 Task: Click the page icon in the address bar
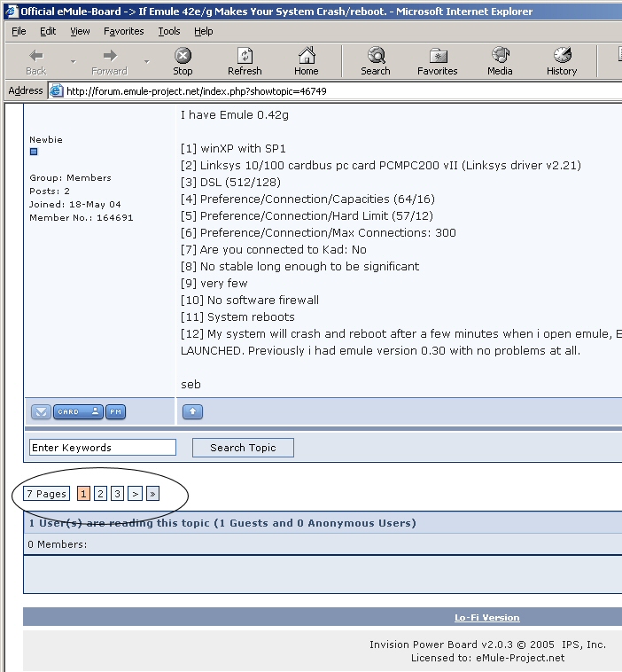(57, 91)
